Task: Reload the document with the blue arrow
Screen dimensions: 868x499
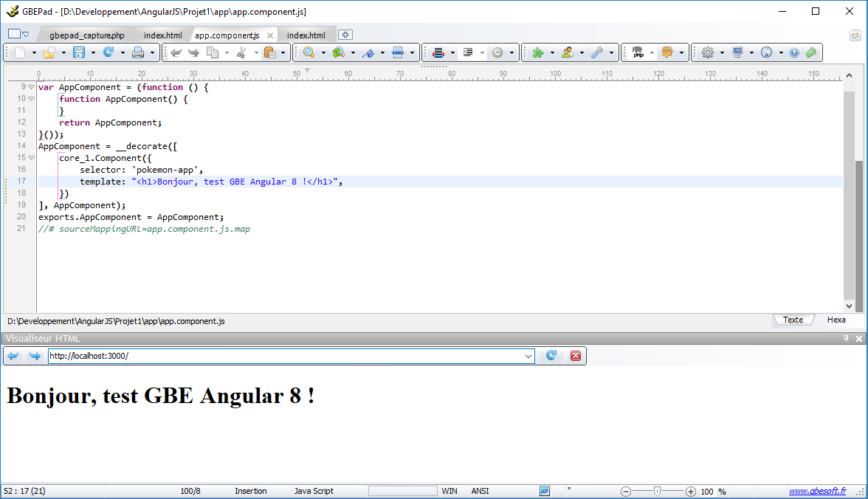Action: [108, 52]
